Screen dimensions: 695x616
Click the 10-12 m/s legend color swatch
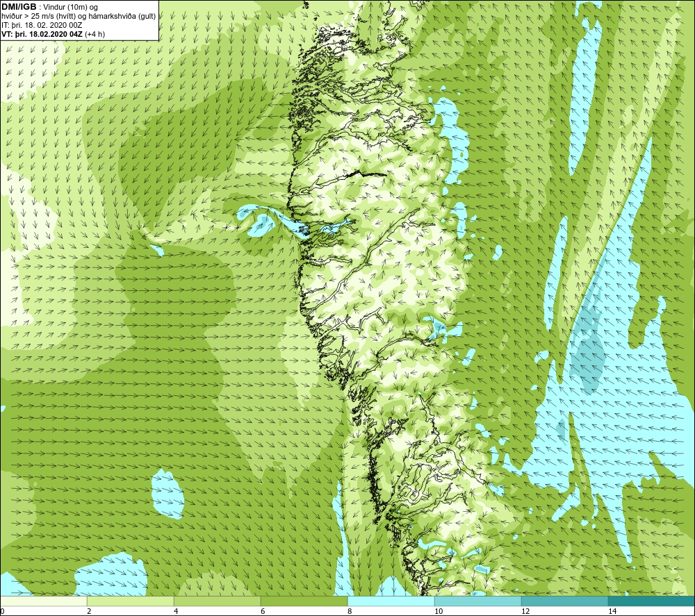pyautogui.click(x=478, y=601)
